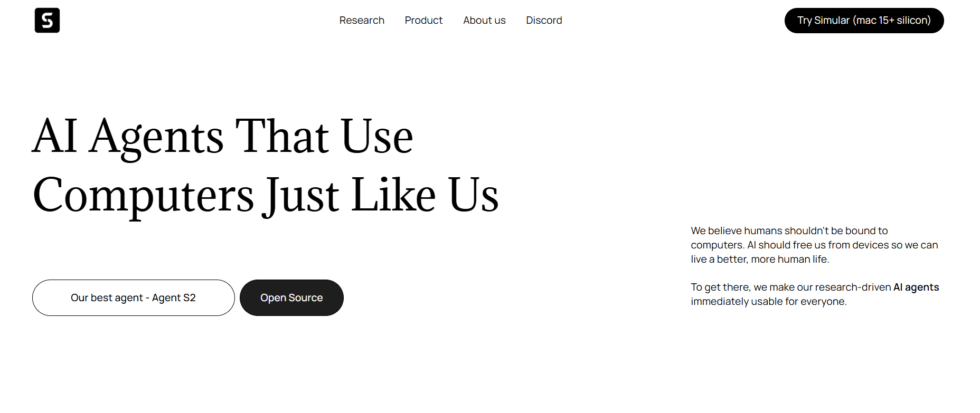Go to the About us page

[484, 21]
